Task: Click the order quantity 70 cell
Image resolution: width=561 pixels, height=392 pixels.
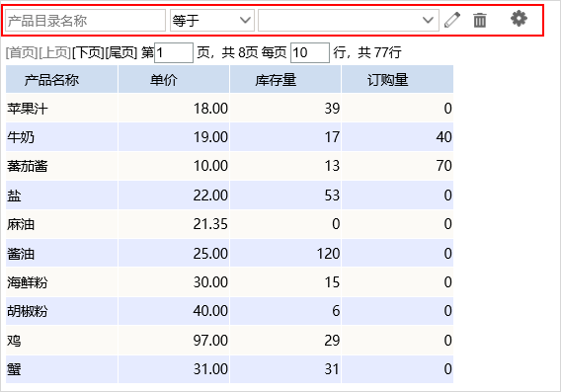Action: pos(397,166)
